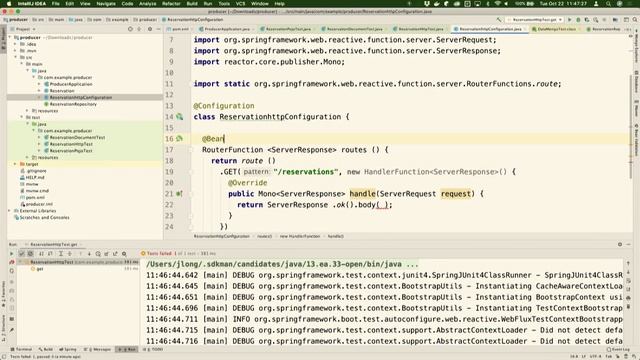This screenshot has width=640, height=360.
Task: Hide the Project tool window panel
Action: pyautogui.click(x=158, y=29)
